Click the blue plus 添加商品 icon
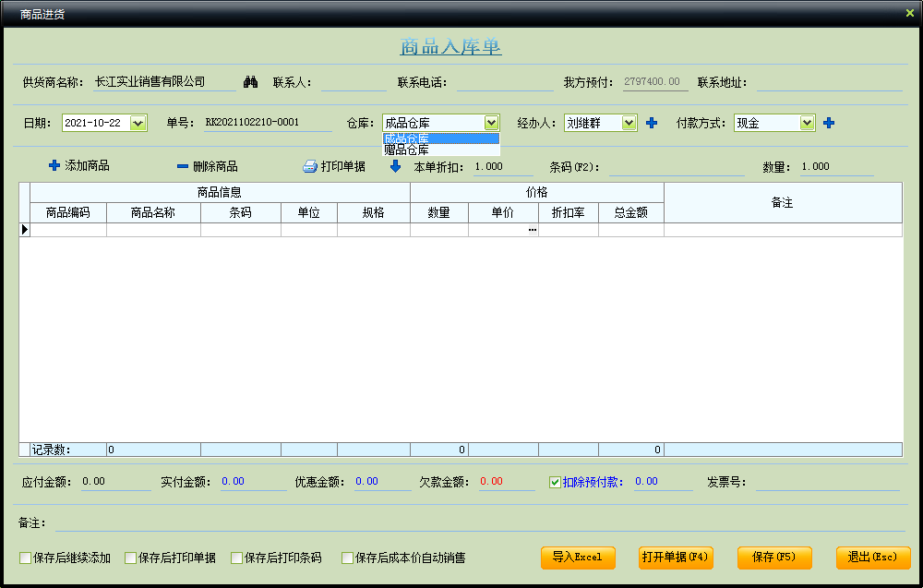Image resolution: width=923 pixels, height=588 pixels. click(x=54, y=165)
